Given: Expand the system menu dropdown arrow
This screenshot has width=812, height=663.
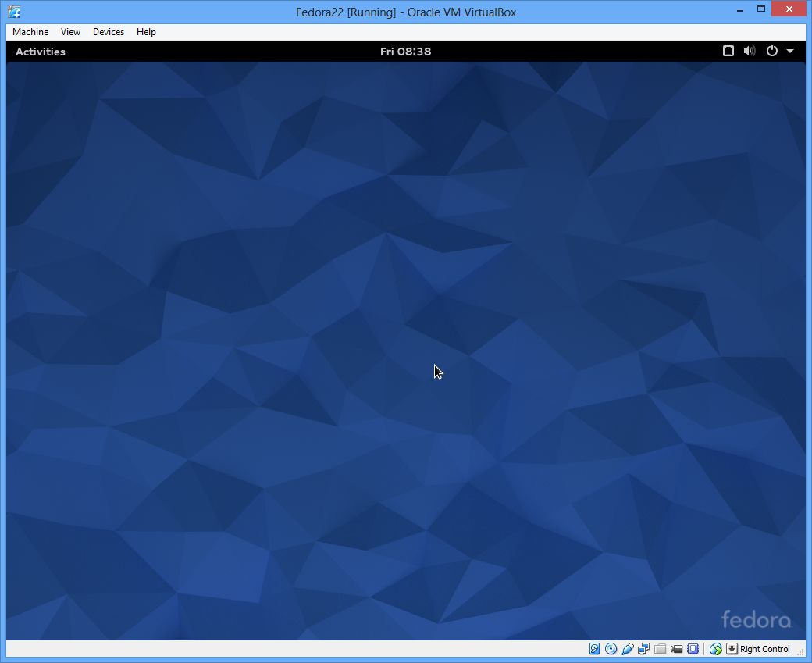Looking at the screenshot, I should point(790,51).
